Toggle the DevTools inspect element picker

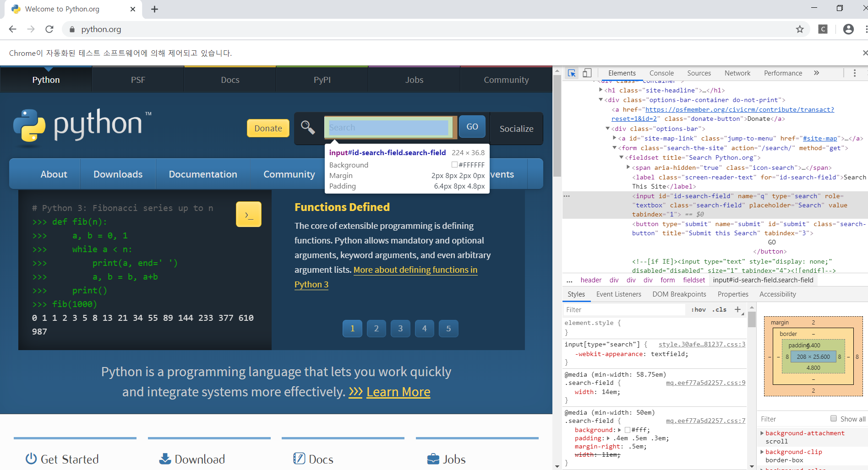coord(572,73)
